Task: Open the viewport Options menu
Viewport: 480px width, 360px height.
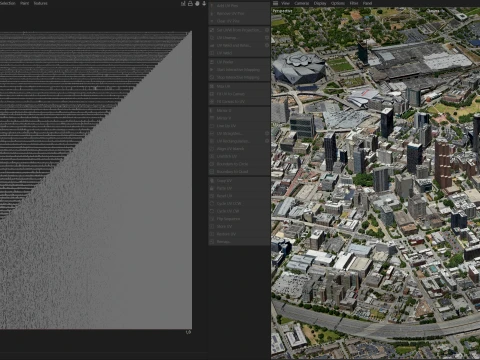Action: click(x=338, y=3)
